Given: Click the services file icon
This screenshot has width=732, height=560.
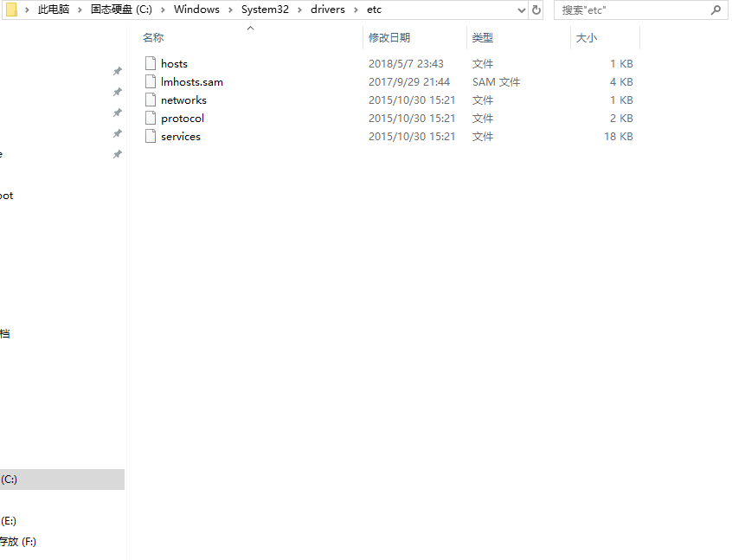Looking at the screenshot, I should 151,136.
